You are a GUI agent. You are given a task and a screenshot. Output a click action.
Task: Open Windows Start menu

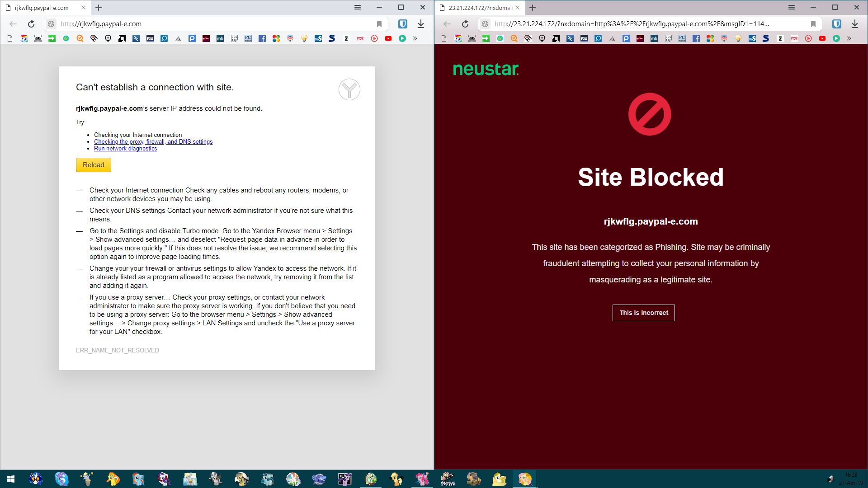click(11, 479)
